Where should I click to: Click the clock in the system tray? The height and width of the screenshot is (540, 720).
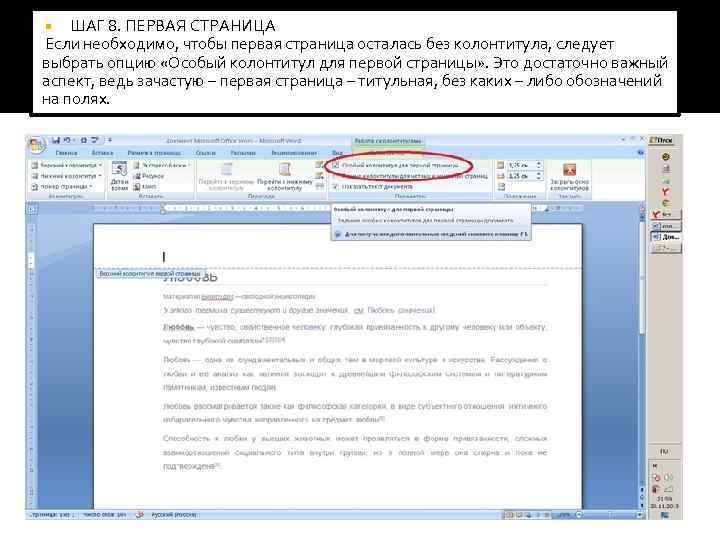click(664, 499)
